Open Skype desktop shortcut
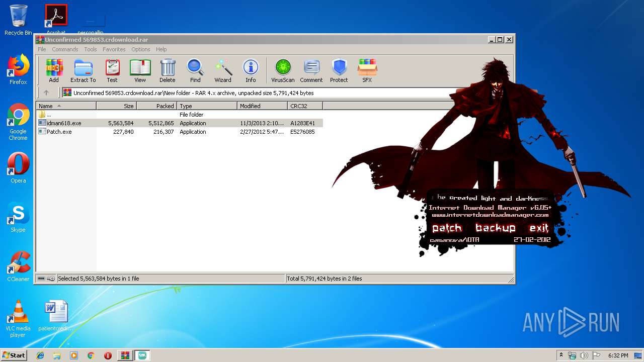Image resolution: width=644 pixels, height=362 pixels. 18,217
